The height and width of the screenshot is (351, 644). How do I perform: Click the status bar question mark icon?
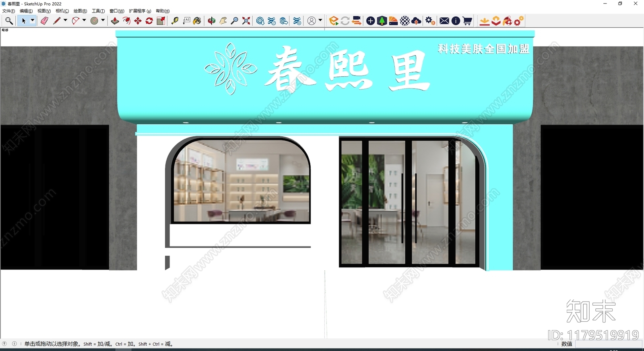[x=4, y=344]
